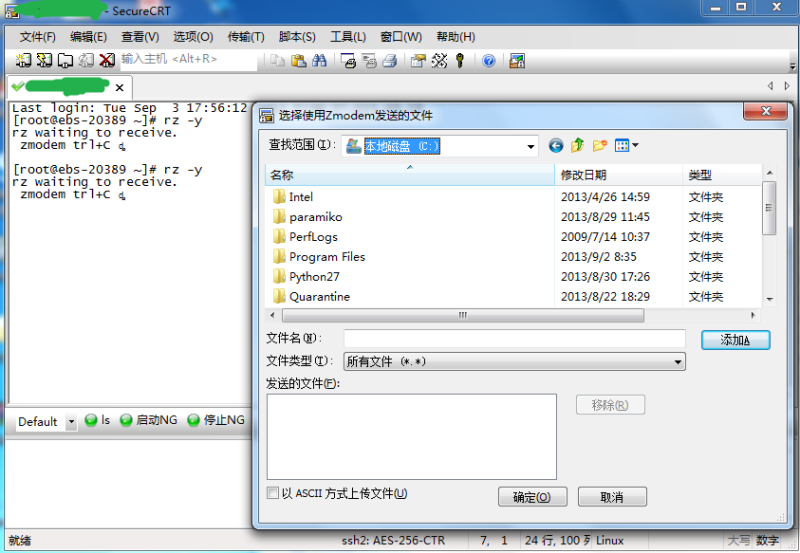The width and height of the screenshot is (800, 553).
Task: Open the 查看(V) menu
Action: [x=140, y=37]
